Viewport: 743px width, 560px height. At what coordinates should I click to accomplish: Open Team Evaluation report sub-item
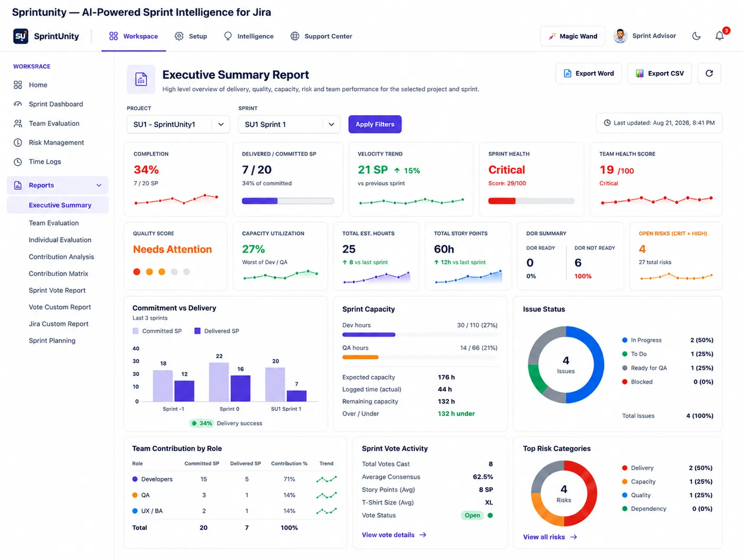coord(54,223)
